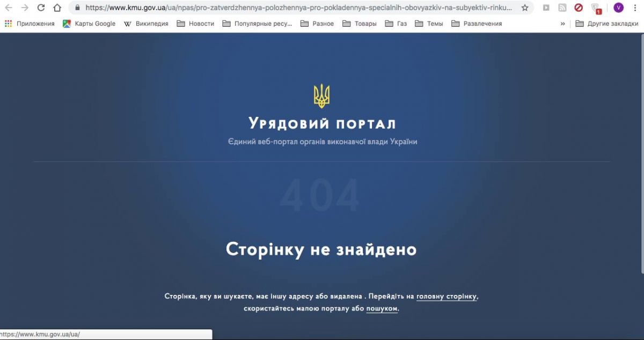This screenshot has width=644, height=340.
Task: Bookmark this page with the star icon
Action: pos(525,8)
